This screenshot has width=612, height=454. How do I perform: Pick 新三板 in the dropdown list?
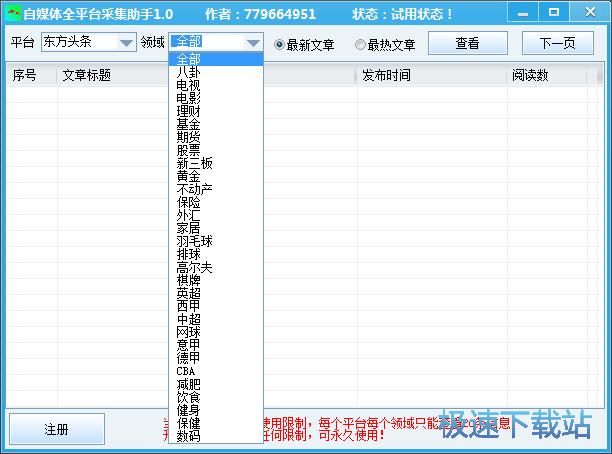[x=216, y=163]
